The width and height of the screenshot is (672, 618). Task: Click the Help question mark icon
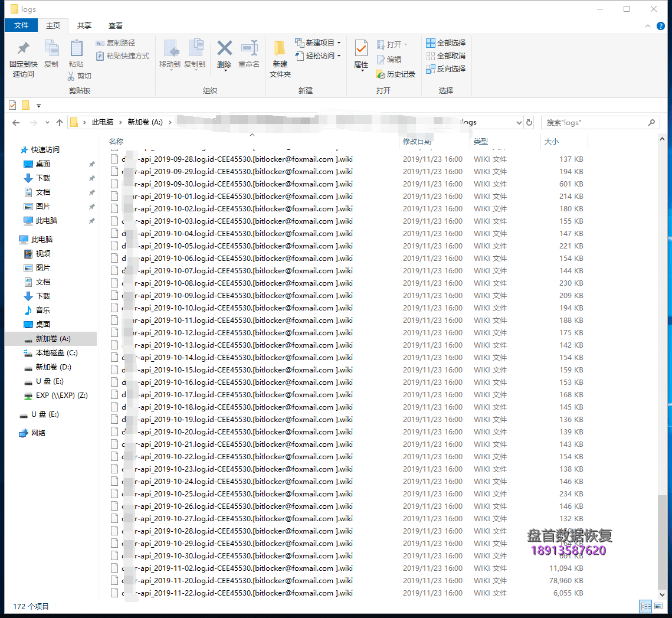tap(661, 26)
